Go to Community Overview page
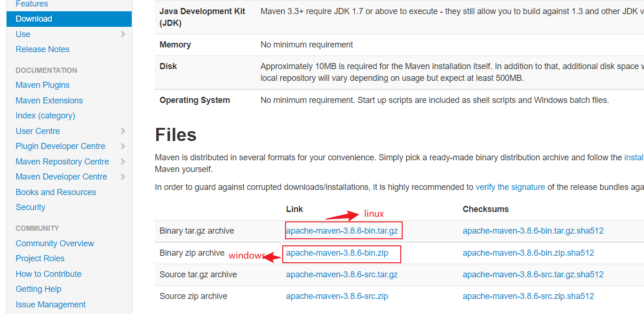This screenshot has width=644, height=314. [x=55, y=243]
